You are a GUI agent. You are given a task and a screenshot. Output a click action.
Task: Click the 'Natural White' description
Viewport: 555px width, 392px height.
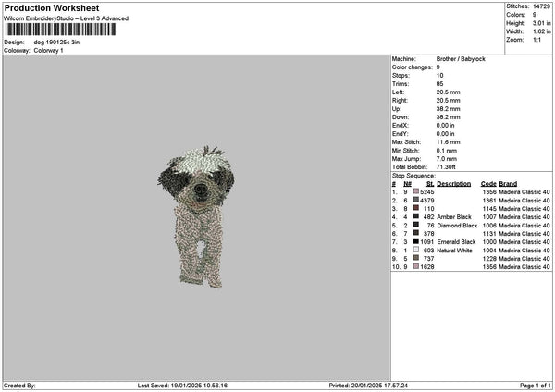[455, 251]
